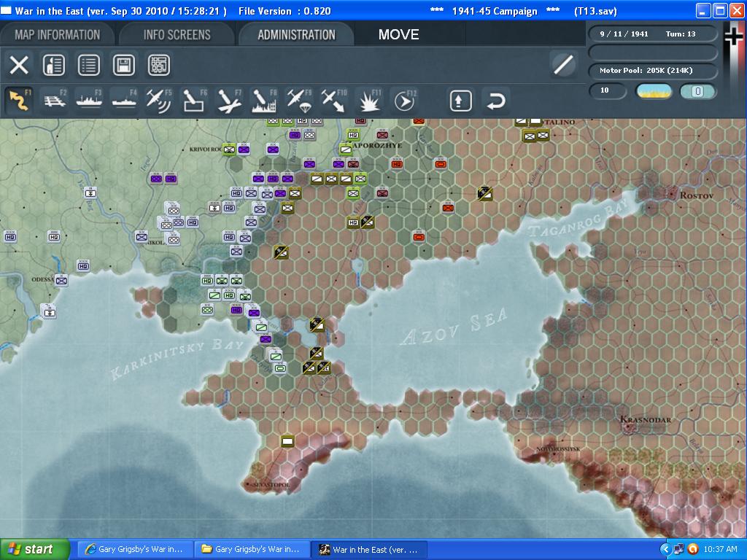Click the Zaporozhye city label

pos(379,145)
